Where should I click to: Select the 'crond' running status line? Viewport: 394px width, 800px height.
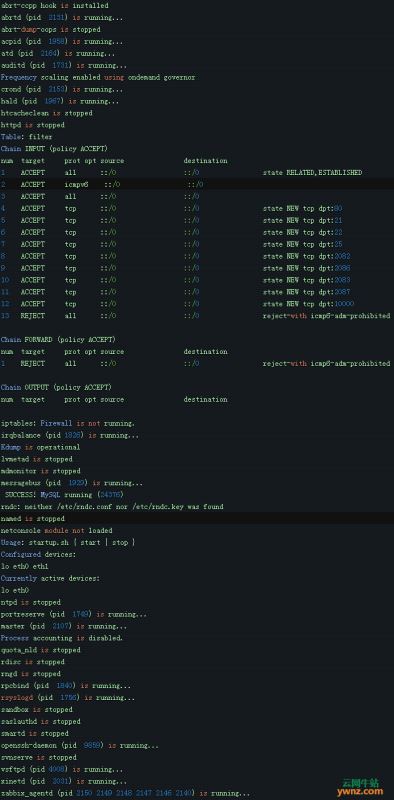click(62, 89)
